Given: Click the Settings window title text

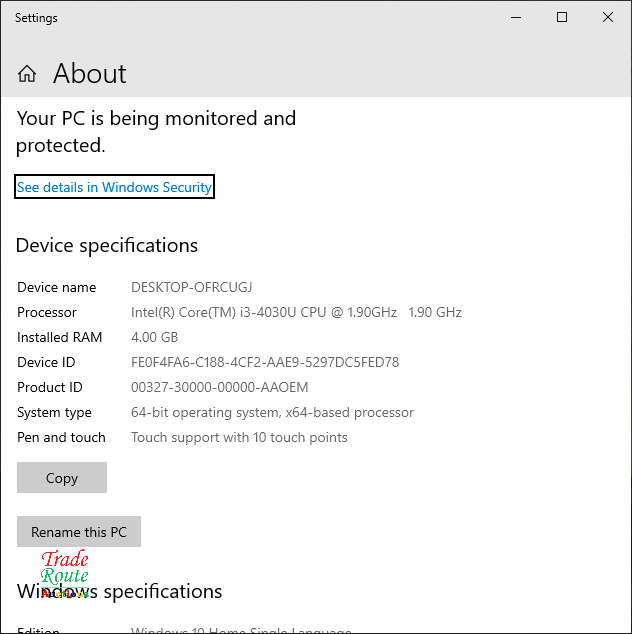Looking at the screenshot, I should (36, 18).
